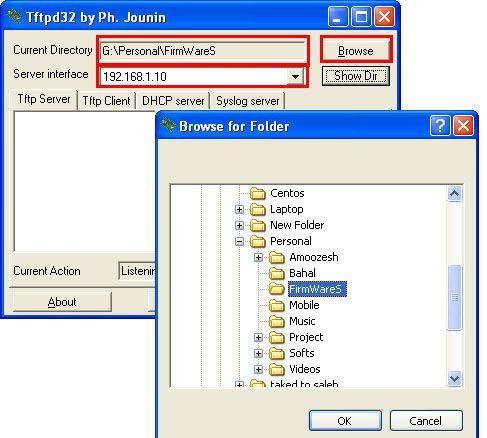Click the Bahal folder icon
The width and height of the screenshot is (487, 438).
tap(277, 273)
